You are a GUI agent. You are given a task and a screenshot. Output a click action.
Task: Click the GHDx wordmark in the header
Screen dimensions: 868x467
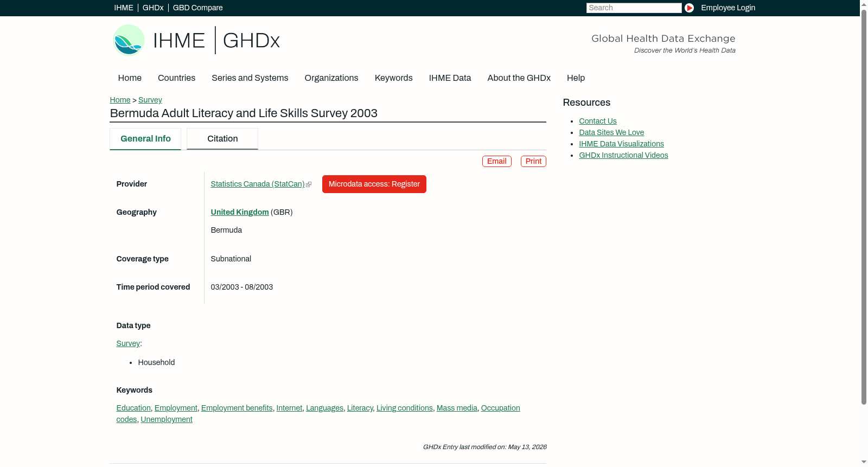pyautogui.click(x=251, y=41)
